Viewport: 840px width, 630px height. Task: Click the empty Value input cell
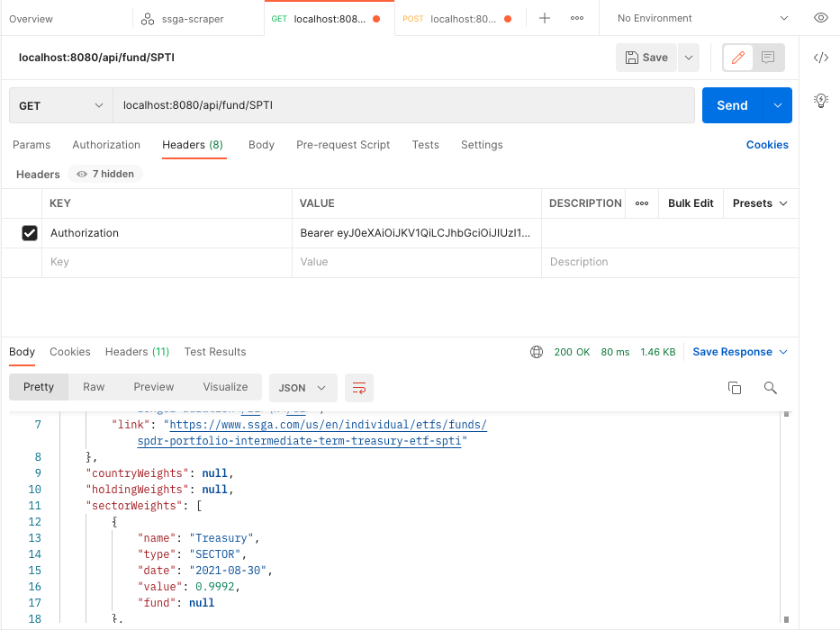(417, 262)
